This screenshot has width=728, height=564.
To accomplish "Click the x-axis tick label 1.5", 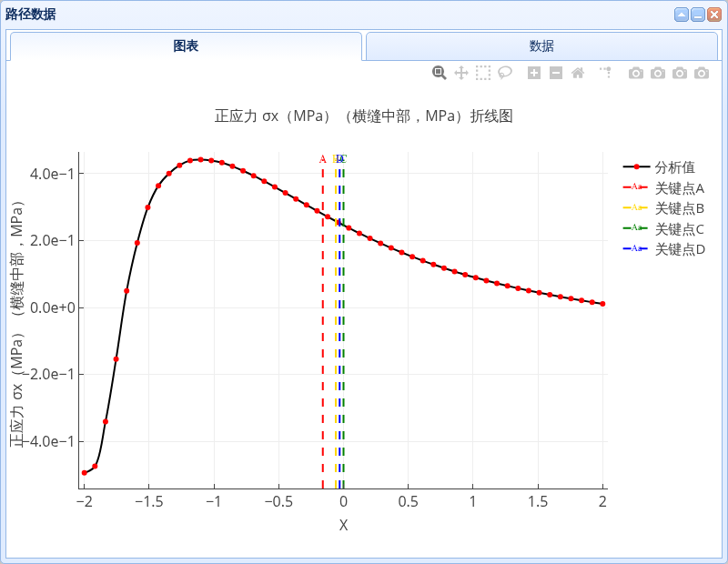I will (538, 501).
